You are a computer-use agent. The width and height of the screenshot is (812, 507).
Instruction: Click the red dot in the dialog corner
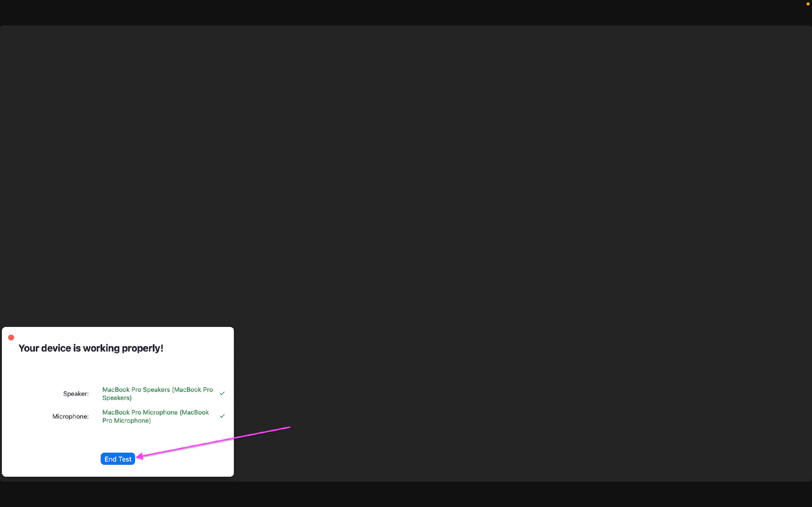pos(11,337)
